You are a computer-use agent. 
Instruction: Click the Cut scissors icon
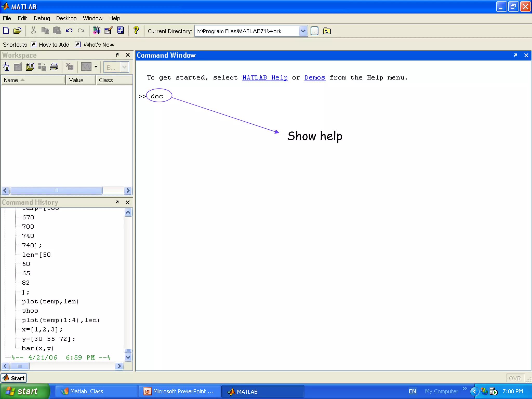click(x=33, y=31)
